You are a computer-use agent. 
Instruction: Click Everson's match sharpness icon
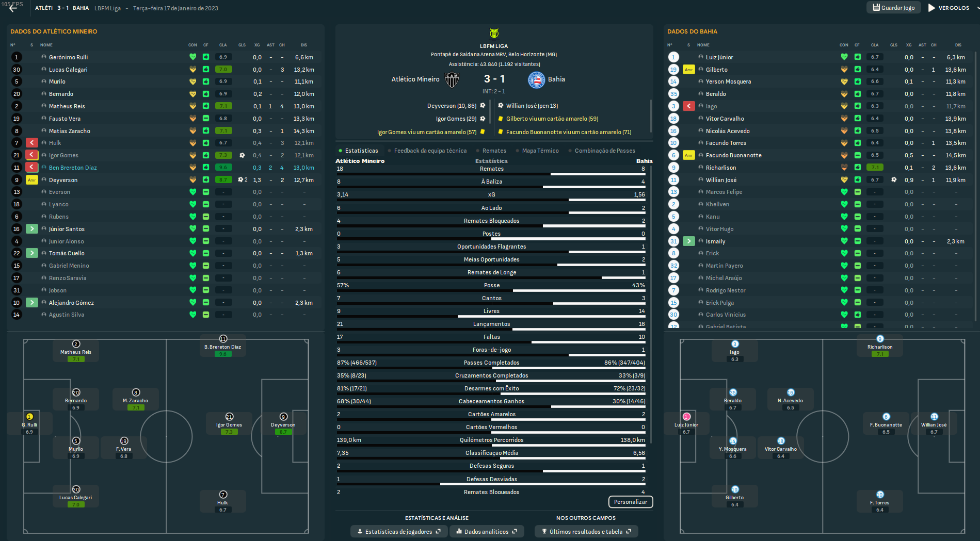[x=205, y=192]
